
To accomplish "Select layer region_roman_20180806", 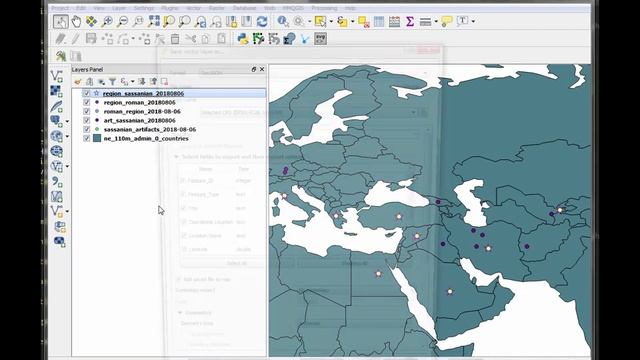I will point(140,102).
